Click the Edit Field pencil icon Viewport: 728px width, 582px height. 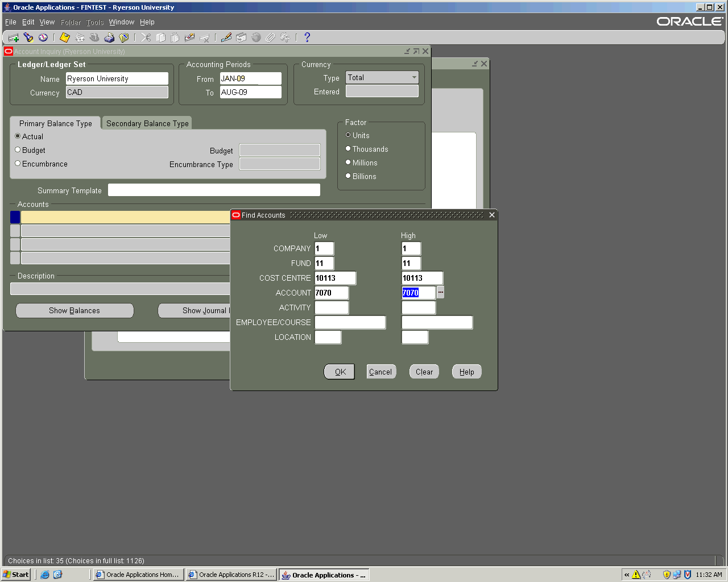(226, 38)
